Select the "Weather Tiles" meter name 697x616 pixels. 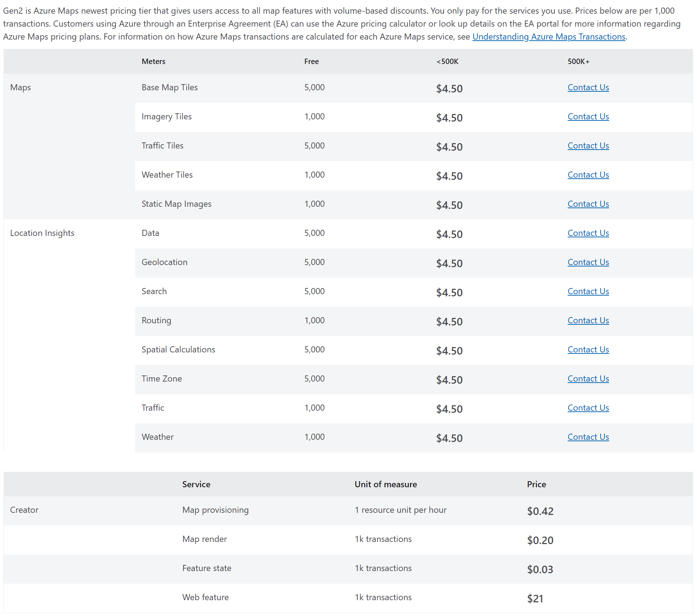click(167, 175)
